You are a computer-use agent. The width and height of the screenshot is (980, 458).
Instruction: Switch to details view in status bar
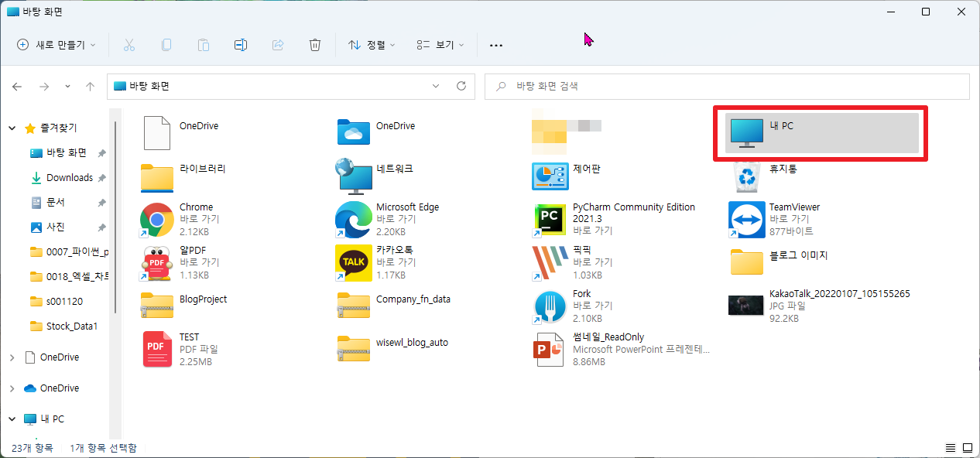coord(951,448)
